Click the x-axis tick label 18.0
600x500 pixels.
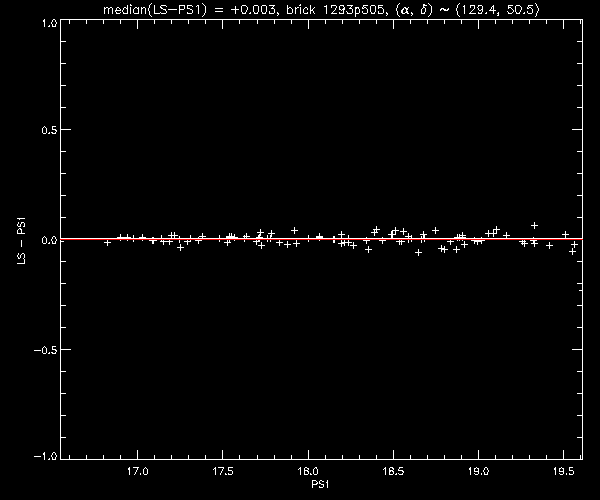pyautogui.click(x=308, y=471)
